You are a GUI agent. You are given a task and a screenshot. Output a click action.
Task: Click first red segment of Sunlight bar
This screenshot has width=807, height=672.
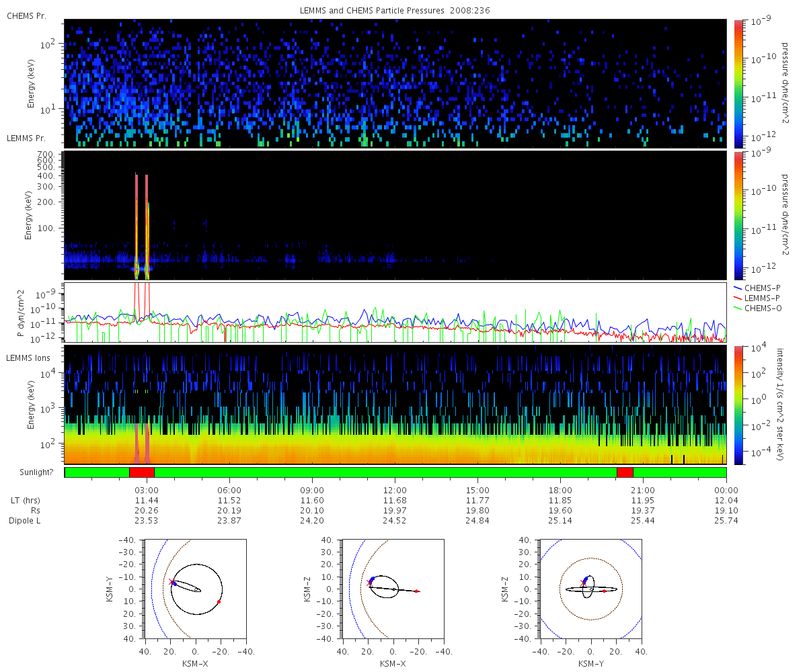coord(141,472)
